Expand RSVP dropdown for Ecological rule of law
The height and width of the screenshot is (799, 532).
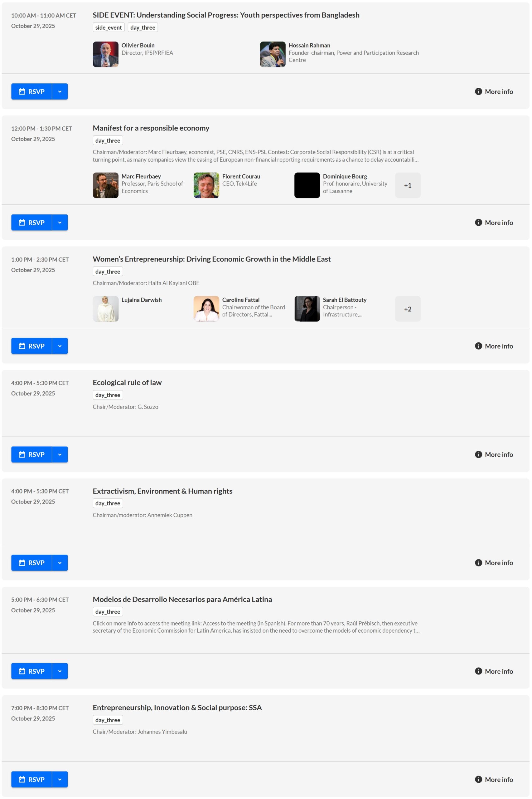pos(60,454)
